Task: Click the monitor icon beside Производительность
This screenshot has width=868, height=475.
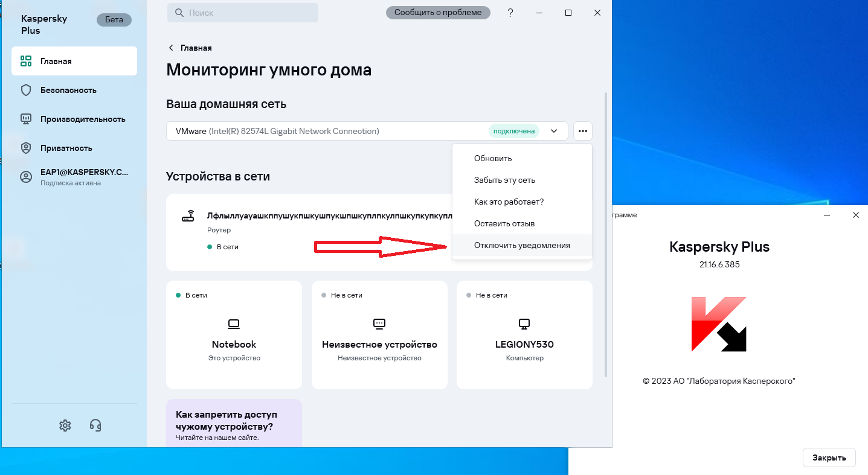Action: pos(26,119)
